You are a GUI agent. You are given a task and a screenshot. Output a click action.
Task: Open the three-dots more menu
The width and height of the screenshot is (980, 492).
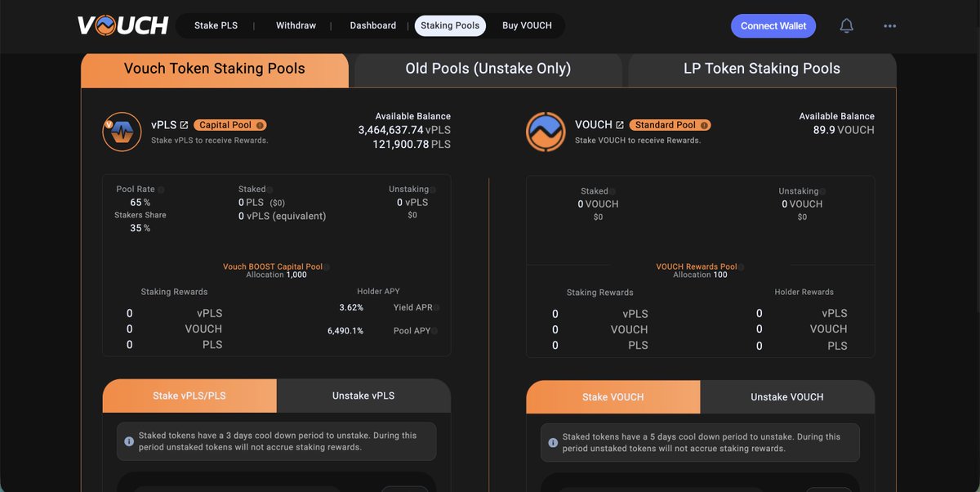tap(890, 26)
